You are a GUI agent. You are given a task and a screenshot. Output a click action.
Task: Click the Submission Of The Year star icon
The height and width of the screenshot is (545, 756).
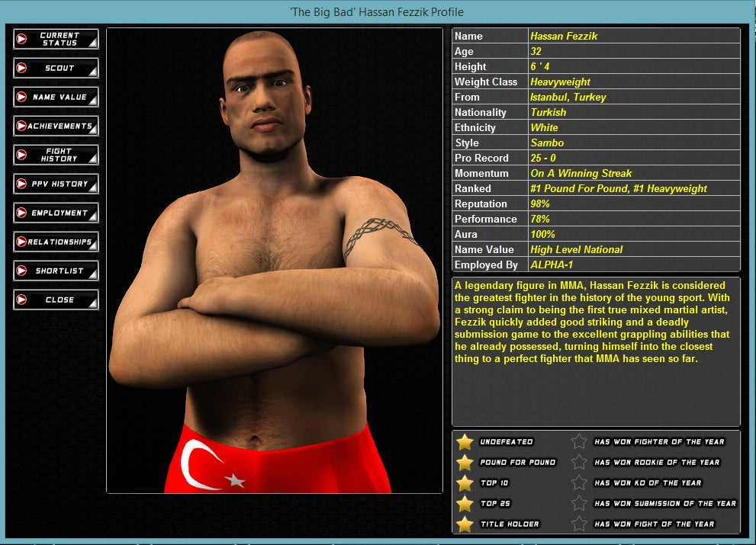pyautogui.click(x=578, y=503)
